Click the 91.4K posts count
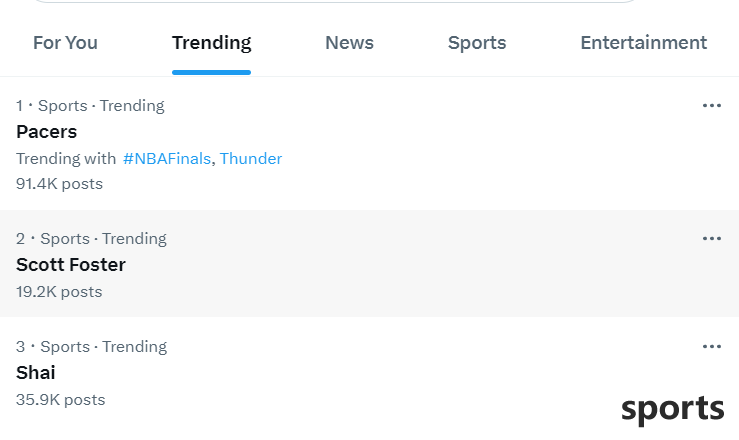This screenshot has height=440, width=739. pyautogui.click(x=59, y=184)
